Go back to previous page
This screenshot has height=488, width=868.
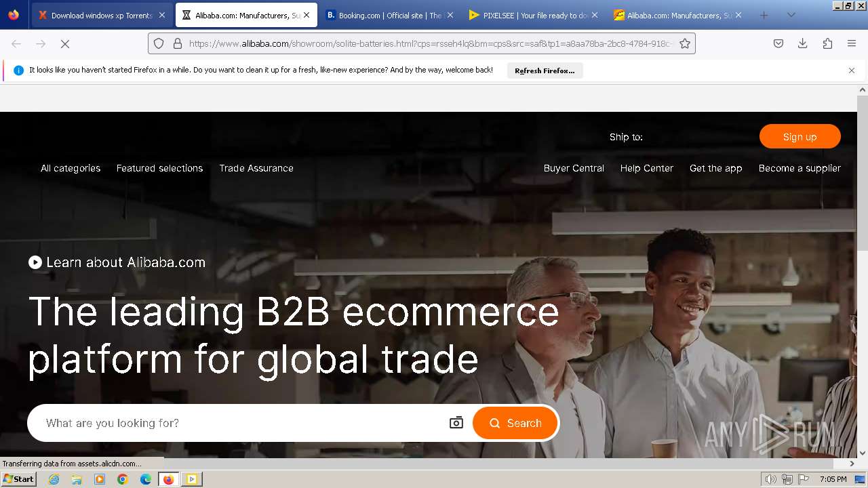(x=16, y=43)
